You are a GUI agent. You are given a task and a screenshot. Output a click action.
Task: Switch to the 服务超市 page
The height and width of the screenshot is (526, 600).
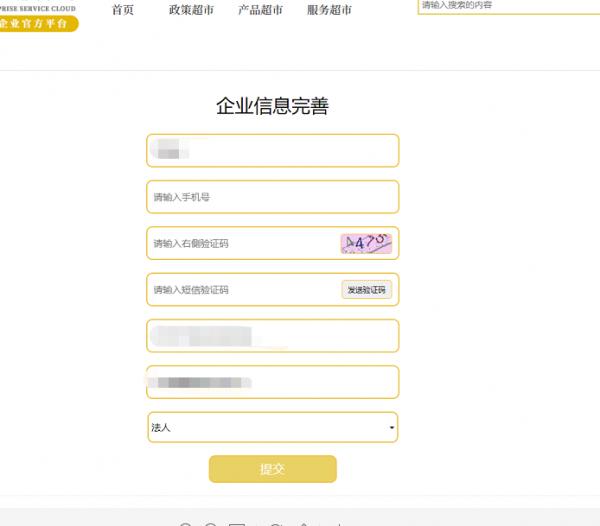click(x=329, y=10)
